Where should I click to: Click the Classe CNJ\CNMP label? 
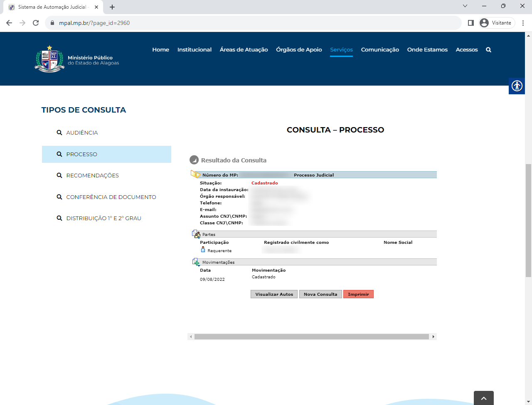(x=222, y=223)
